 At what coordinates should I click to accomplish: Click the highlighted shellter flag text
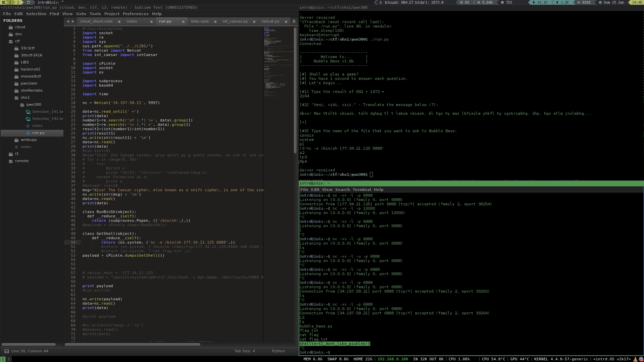pos(335,344)
